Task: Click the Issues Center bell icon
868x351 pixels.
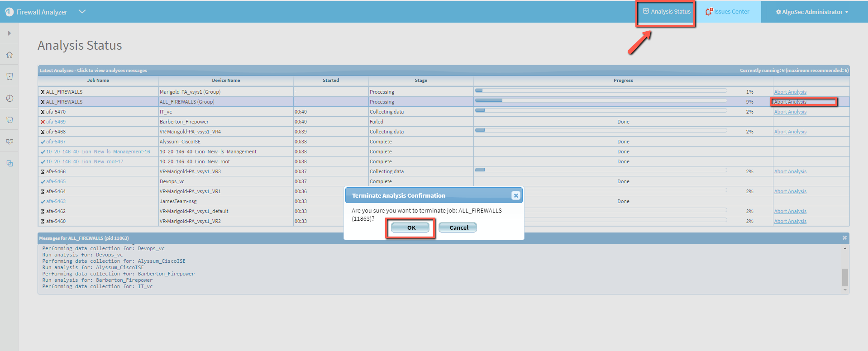Action: (x=709, y=12)
